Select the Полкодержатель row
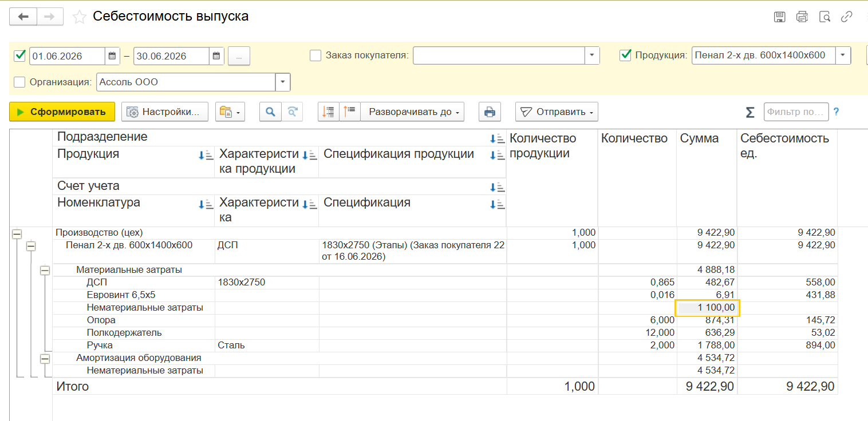The width and height of the screenshot is (868, 421). tap(445, 333)
